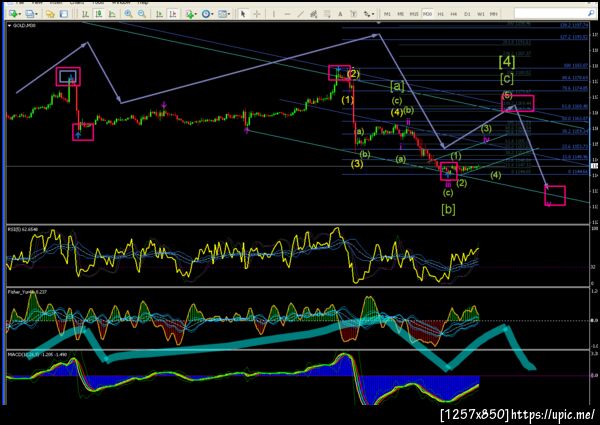Expand the Indicators dropdown arrow
600x425 pixels.
coord(196,14)
